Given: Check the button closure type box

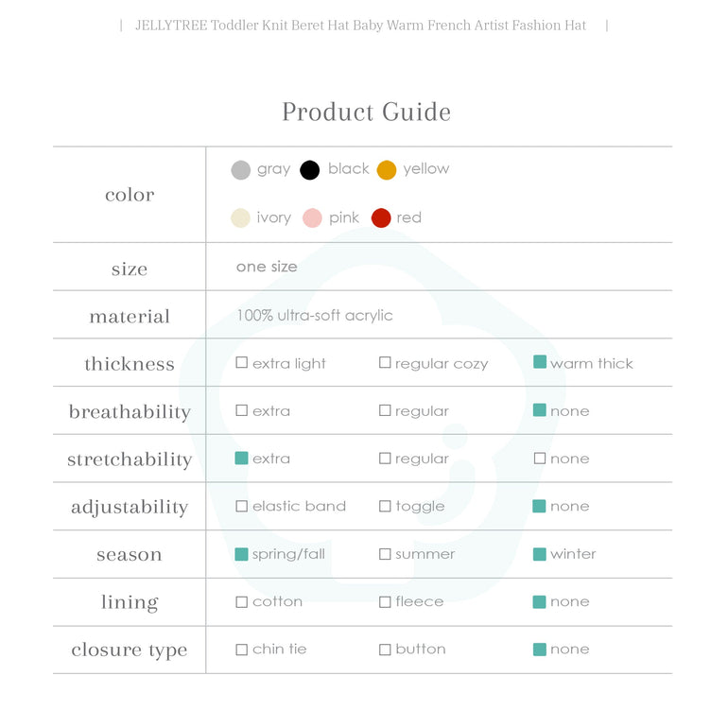Looking at the screenshot, I should tap(385, 650).
